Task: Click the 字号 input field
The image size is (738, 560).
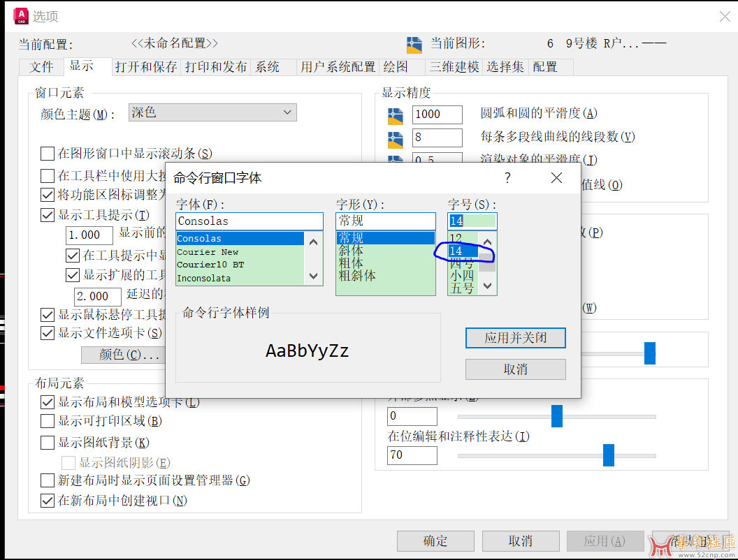Action: [x=472, y=221]
